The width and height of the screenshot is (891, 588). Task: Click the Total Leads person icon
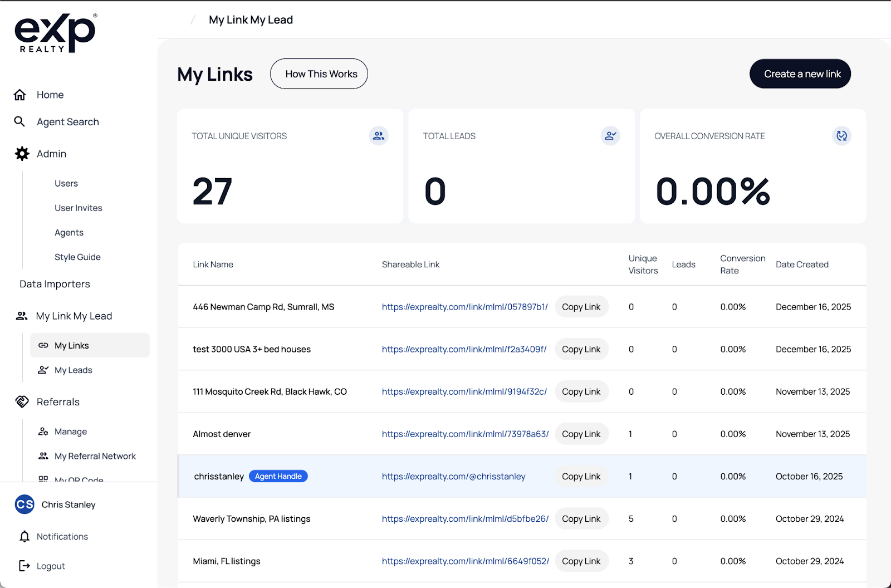tap(610, 136)
